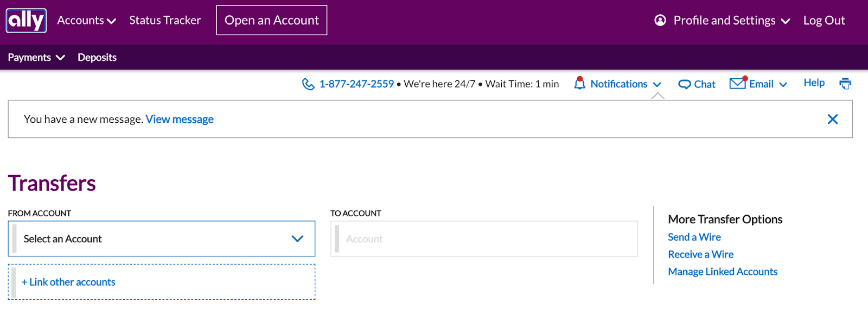Click the email envelope icon
The image size is (868, 327).
[x=738, y=83]
